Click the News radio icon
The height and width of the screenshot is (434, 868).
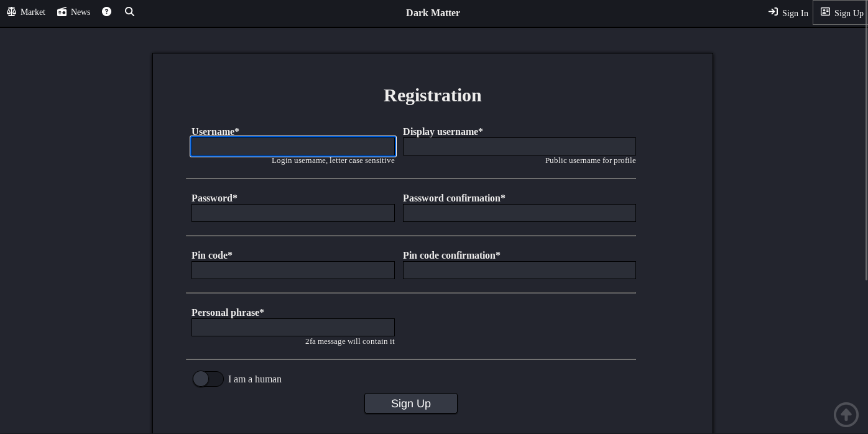coord(62,12)
